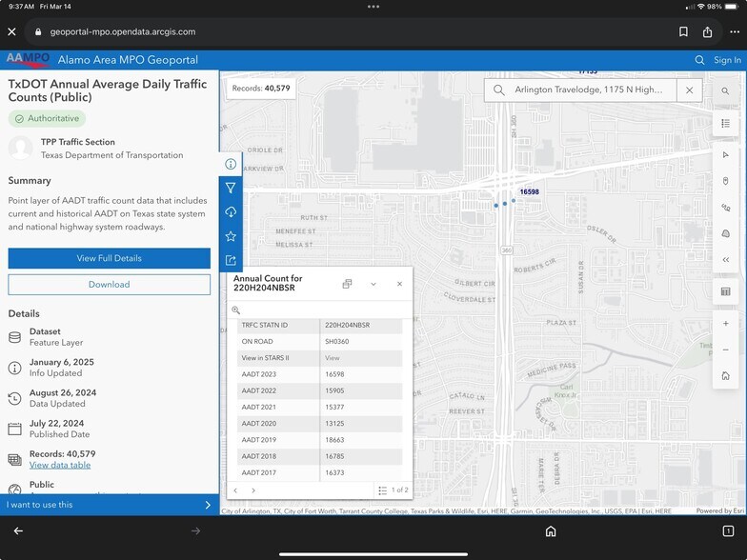This screenshot has width=747, height=560.
Task: Dock the Annual Count popup
Action: (x=348, y=284)
